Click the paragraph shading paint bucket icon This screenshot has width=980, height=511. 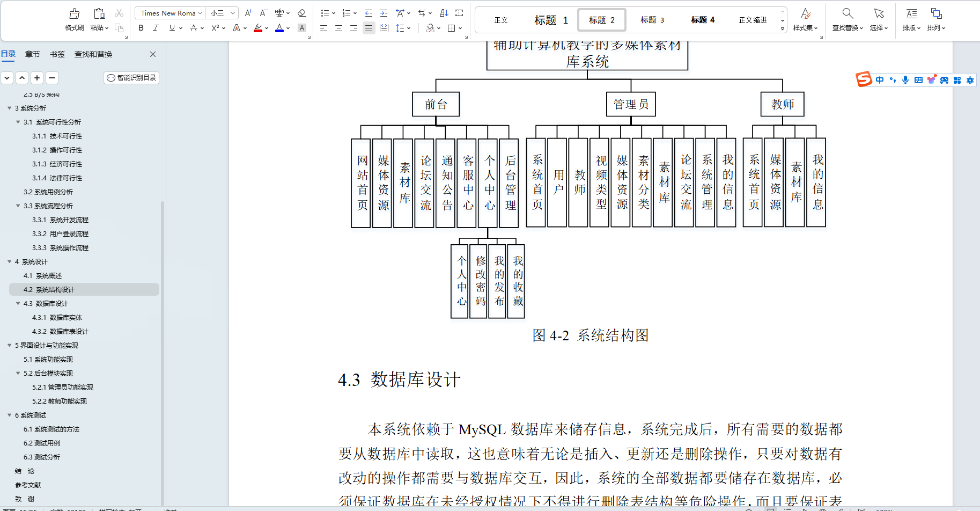(x=430, y=28)
